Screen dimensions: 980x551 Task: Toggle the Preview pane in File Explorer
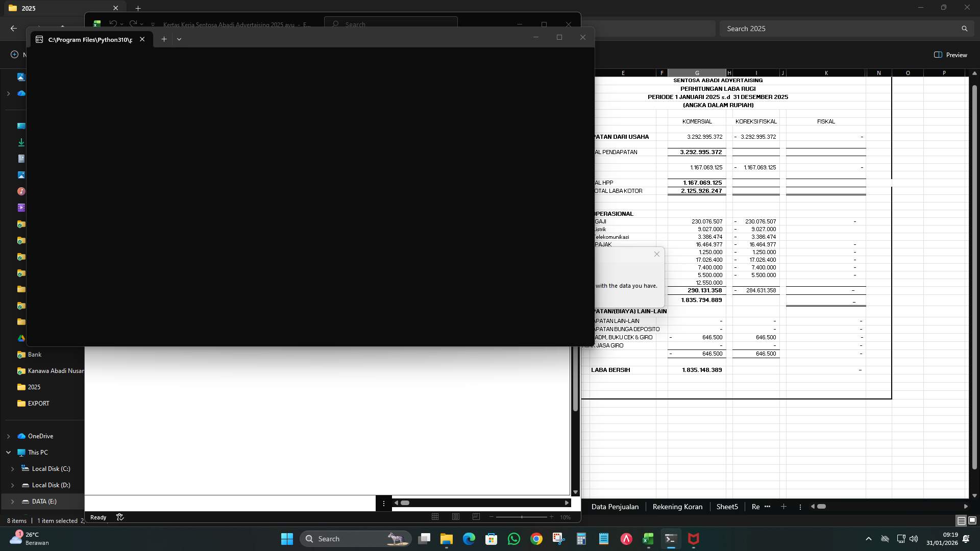[951, 55]
